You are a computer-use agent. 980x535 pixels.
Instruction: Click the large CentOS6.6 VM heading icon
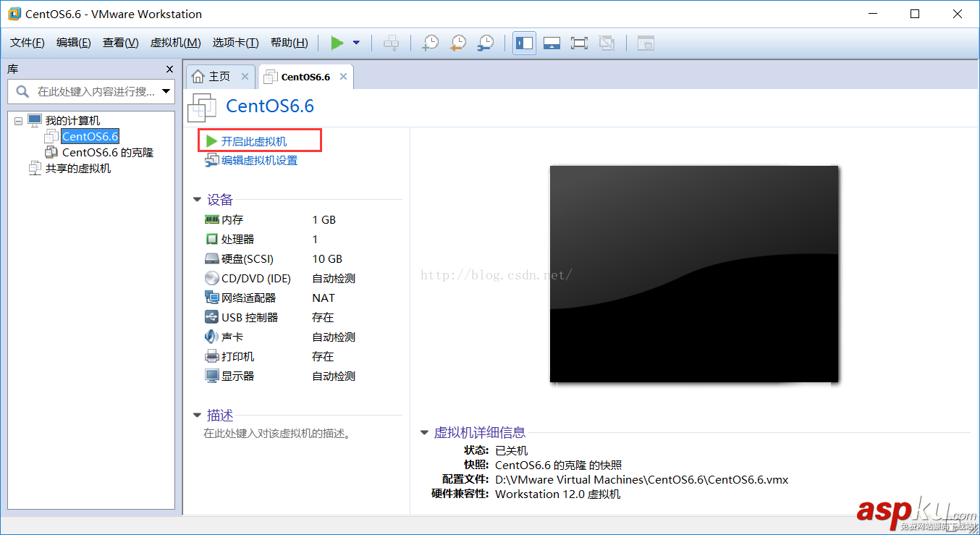coord(202,107)
